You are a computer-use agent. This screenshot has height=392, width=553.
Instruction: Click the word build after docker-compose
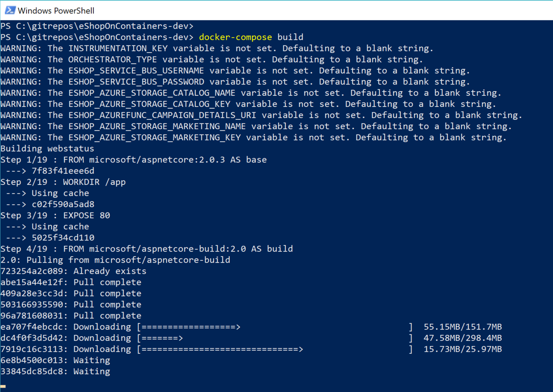coord(290,37)
